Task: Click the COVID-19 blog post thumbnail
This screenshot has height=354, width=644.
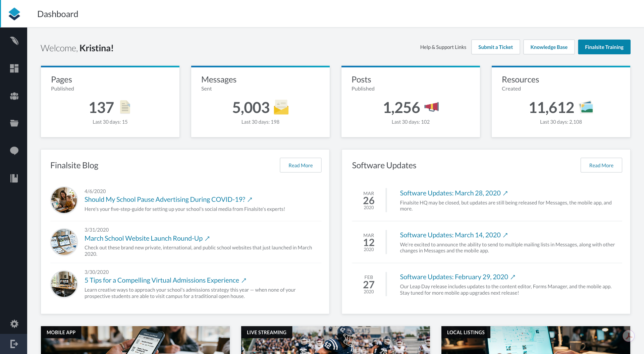Action: (x=64, y=200)
